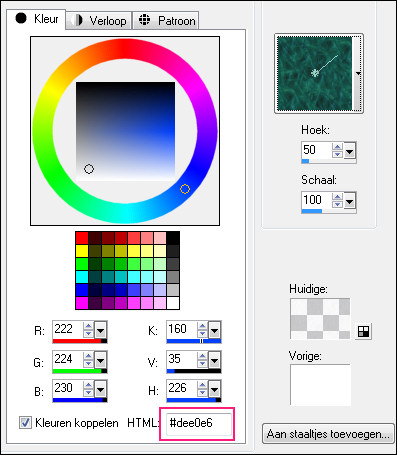The height and width of the screenshot is (455, 397).
Task: Decrease the Hoek value with down arrow
Action: [x=337, y=154]
